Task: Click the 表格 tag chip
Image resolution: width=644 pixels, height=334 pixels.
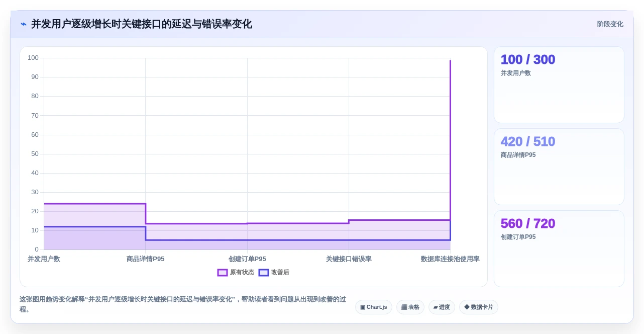Action: point(410,307)
